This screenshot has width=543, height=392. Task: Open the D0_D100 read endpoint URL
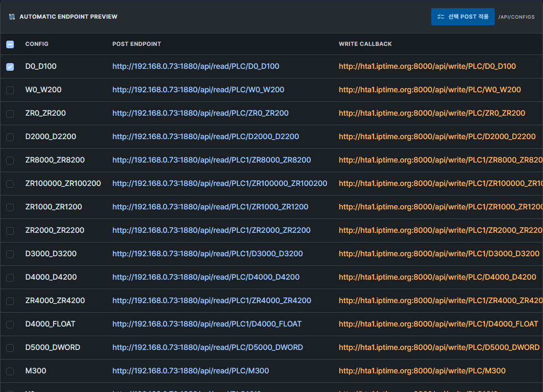(195, 66)
